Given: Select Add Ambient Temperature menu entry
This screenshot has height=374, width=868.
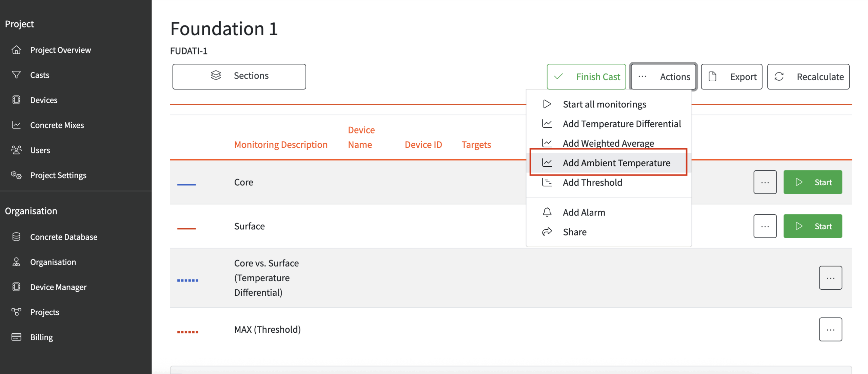Looking at the screenshot, I should 616,163.
